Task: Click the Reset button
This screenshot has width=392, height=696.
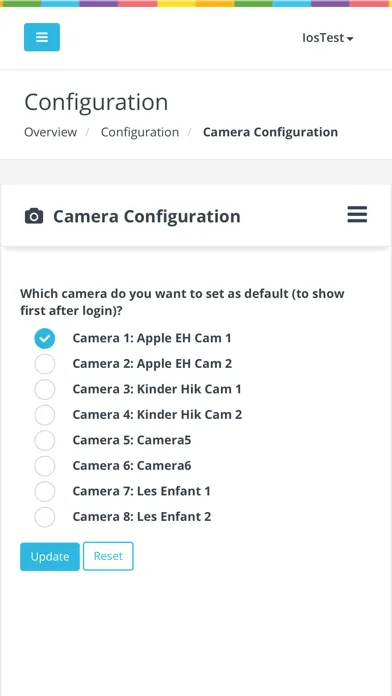Action: pos(108,556)
